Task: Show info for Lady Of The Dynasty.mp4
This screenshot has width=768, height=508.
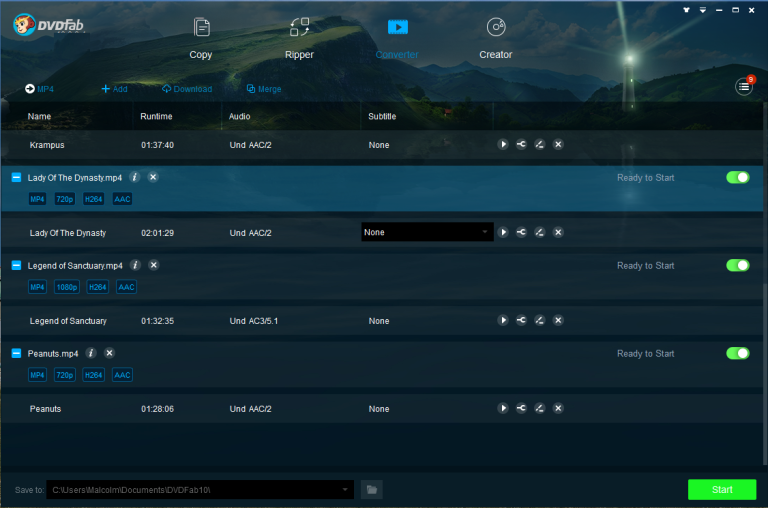Action: click(x=135, y=177)
